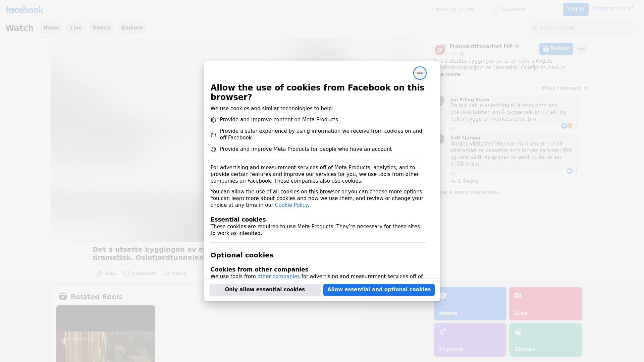The width and height of the screenshot is (644, 362).
Task: Click the Watch heading
Action: [x=19, y=28]
